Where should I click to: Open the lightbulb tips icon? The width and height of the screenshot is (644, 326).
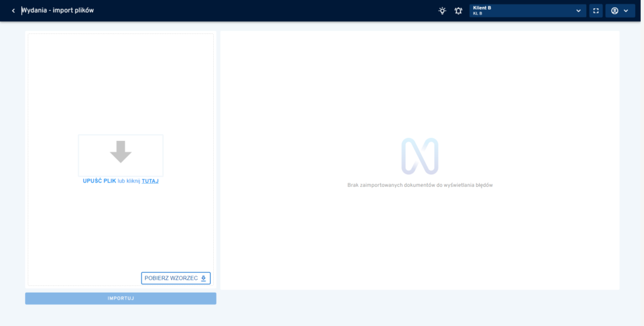[x=442, y=11]
